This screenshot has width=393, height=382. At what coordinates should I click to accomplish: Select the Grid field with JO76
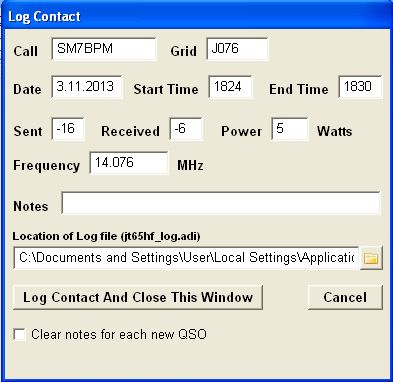pyautogui.click(x=237, y=49)
